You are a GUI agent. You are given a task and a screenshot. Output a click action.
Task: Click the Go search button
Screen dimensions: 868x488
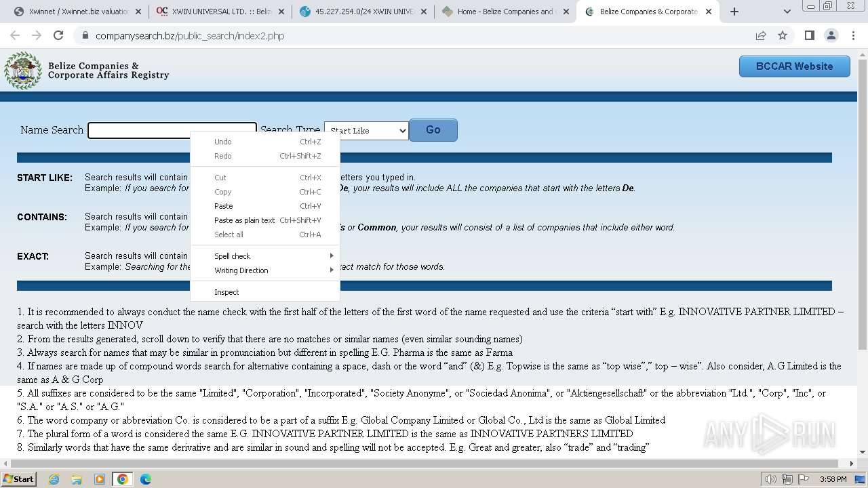pos(433,130)
